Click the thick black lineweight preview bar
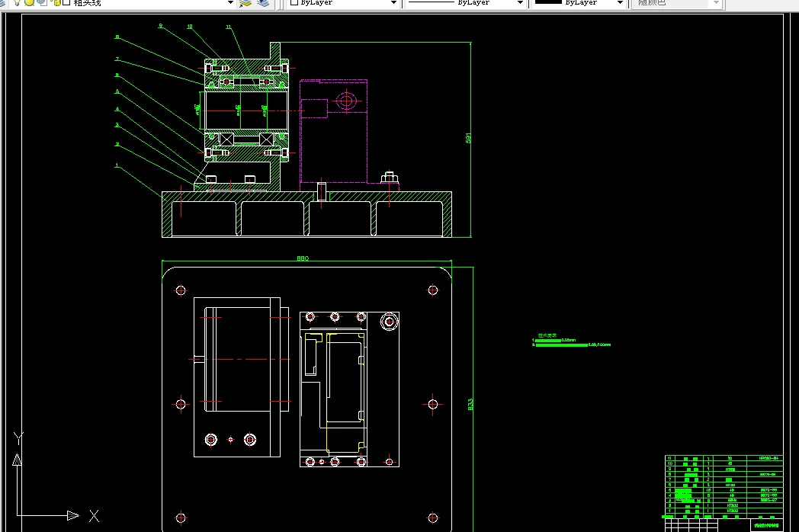799x532 pixels. tap(548, 2)
